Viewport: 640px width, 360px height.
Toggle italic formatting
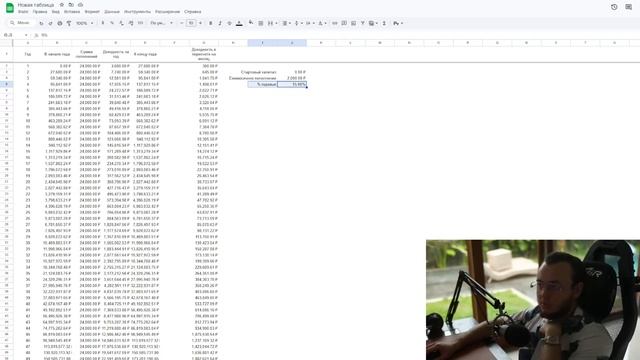220,23
